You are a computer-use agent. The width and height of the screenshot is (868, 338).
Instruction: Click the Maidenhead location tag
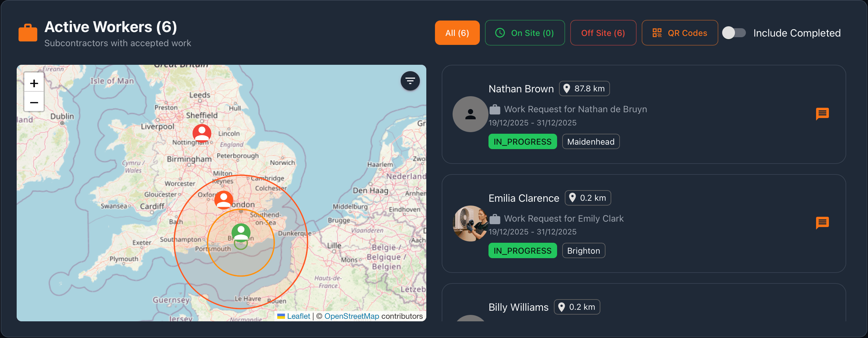coord(590,142)
